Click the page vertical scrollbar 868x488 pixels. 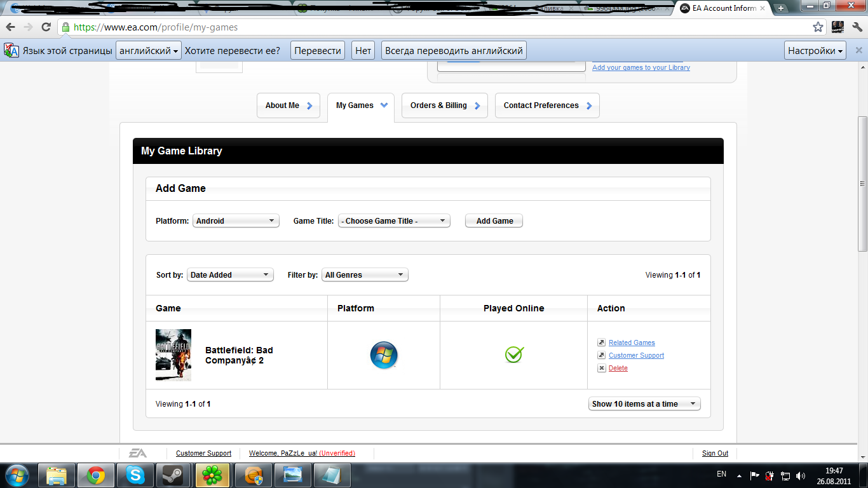point(862,184)
